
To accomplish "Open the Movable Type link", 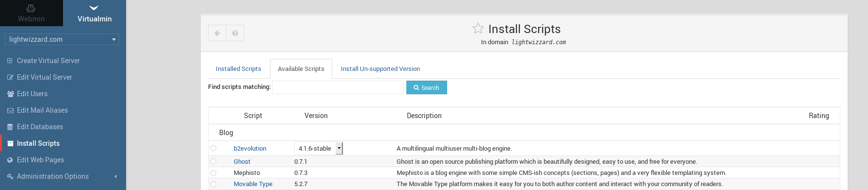I will click(253, 184).
